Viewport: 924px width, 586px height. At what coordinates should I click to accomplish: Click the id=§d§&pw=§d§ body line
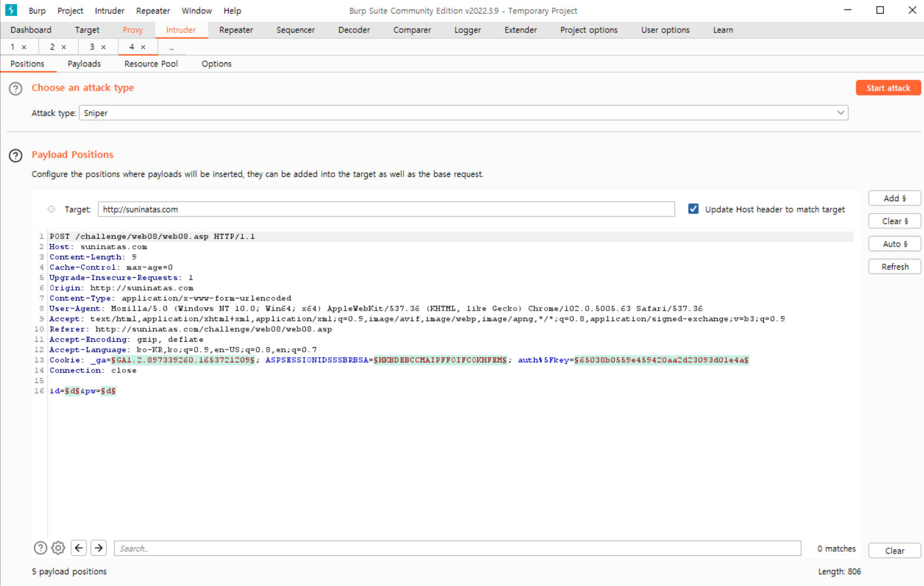tap(82, 391)
